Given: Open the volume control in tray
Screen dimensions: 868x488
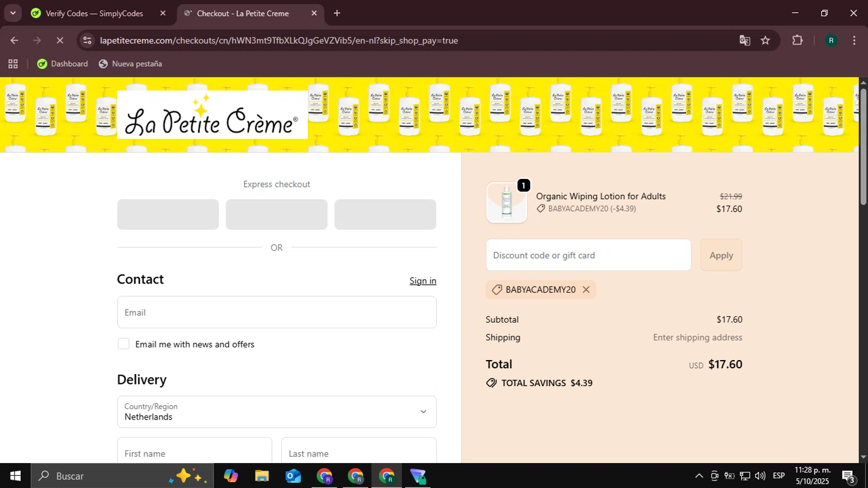Looking at the screenshot, I should (760, 476).
